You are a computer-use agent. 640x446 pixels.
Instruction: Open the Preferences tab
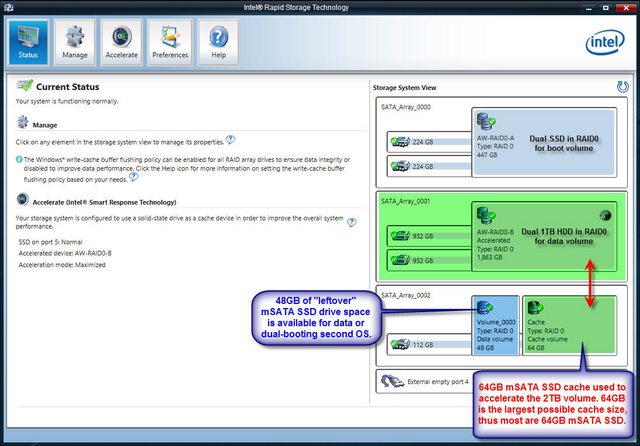click(170, 42)
